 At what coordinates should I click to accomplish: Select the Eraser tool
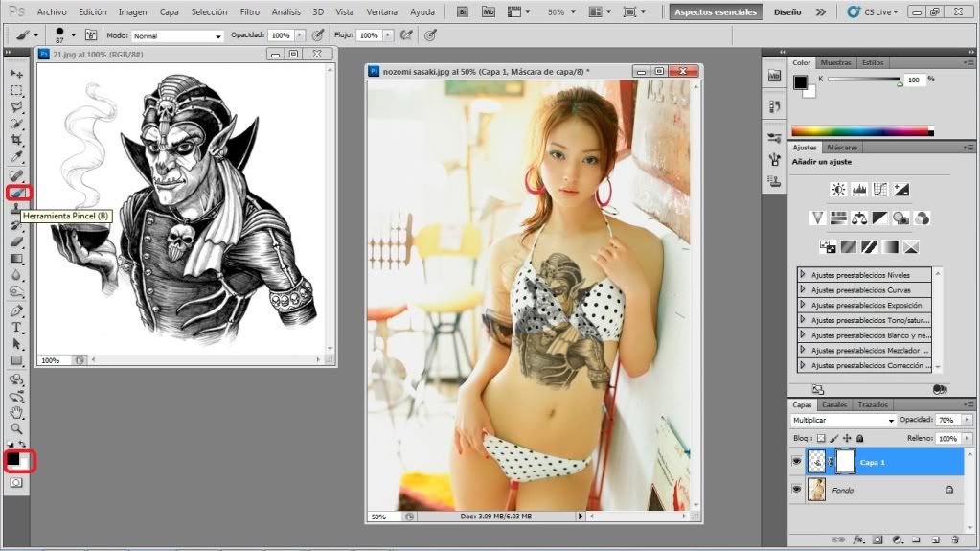16,241
